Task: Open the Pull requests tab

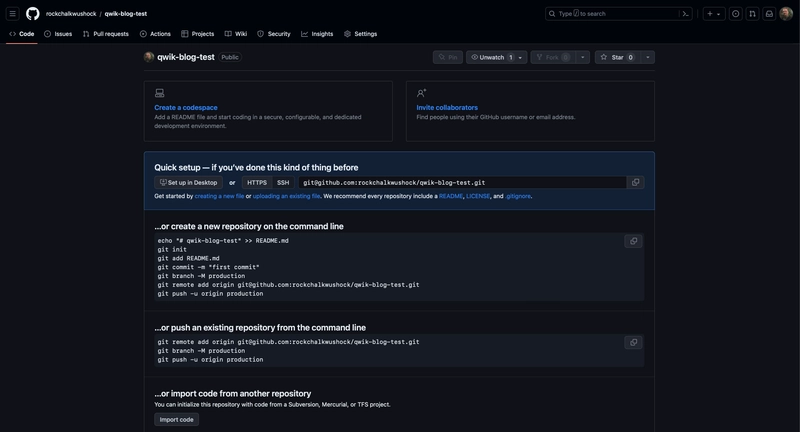Action: pos(106,34)
